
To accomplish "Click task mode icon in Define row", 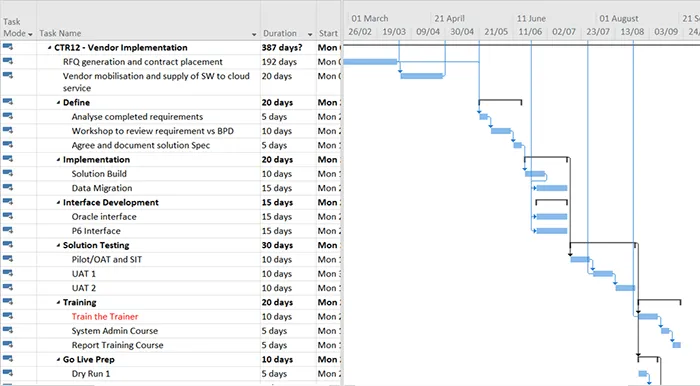I will click(8, 102).
